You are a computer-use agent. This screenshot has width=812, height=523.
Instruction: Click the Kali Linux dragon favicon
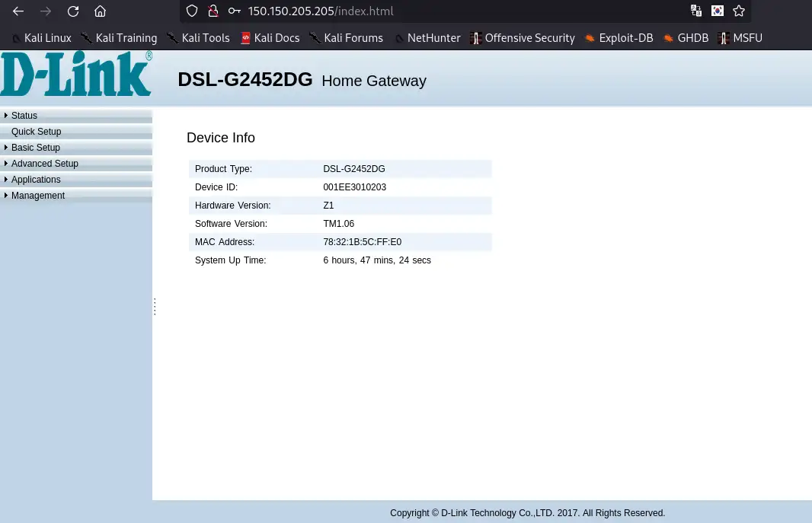pyautogui.click(x=16, y=38)
